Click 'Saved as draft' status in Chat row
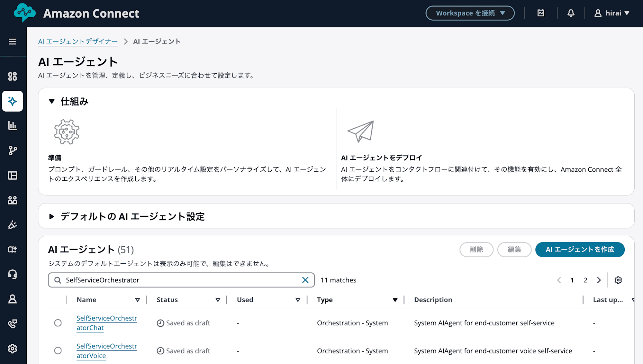This screenshot has height=364, width=643. coord(183,323)
